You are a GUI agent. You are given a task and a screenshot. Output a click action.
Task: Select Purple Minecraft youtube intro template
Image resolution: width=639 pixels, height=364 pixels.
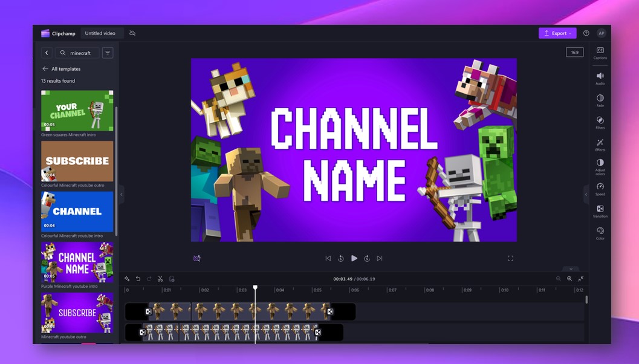click(77, 262)
